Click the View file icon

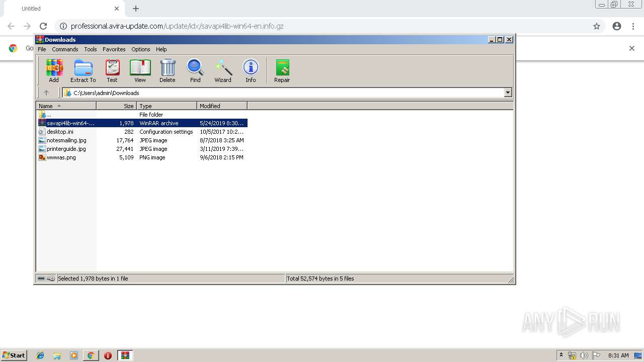140,70
